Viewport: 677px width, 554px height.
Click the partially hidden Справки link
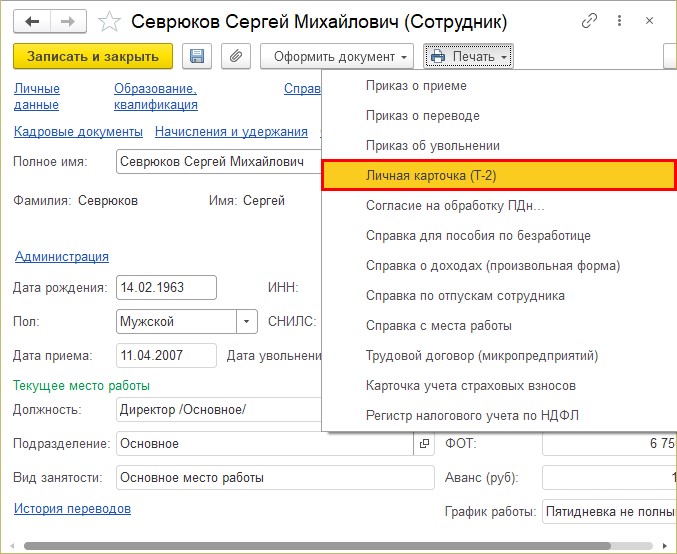click(x=302, y=89)
